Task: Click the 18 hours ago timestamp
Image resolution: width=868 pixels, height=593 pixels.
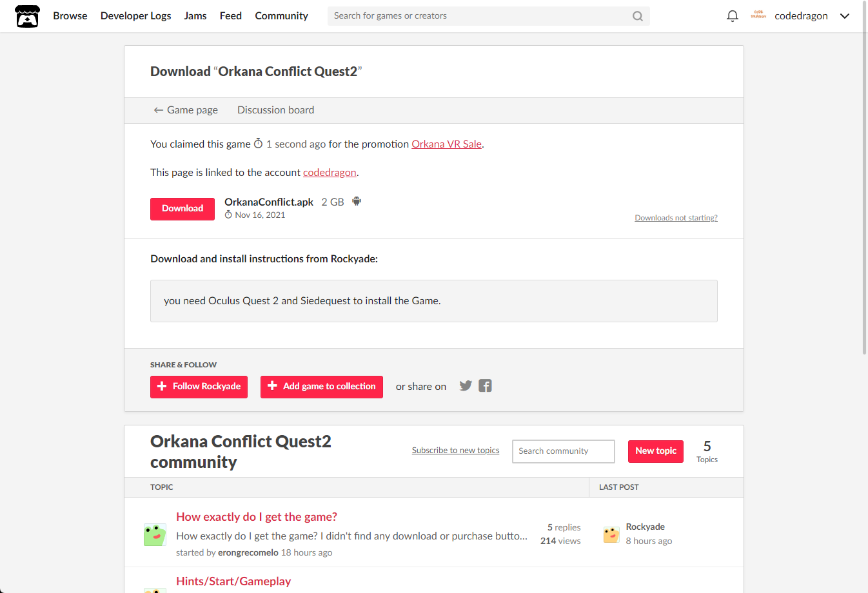Action: point(306,552)
